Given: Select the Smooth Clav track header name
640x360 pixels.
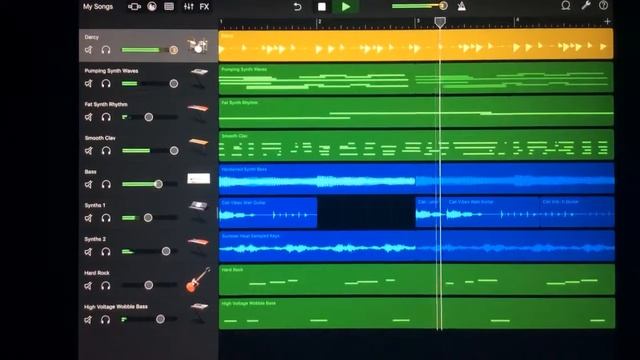Looking at the screenshot, I should 100,138.
